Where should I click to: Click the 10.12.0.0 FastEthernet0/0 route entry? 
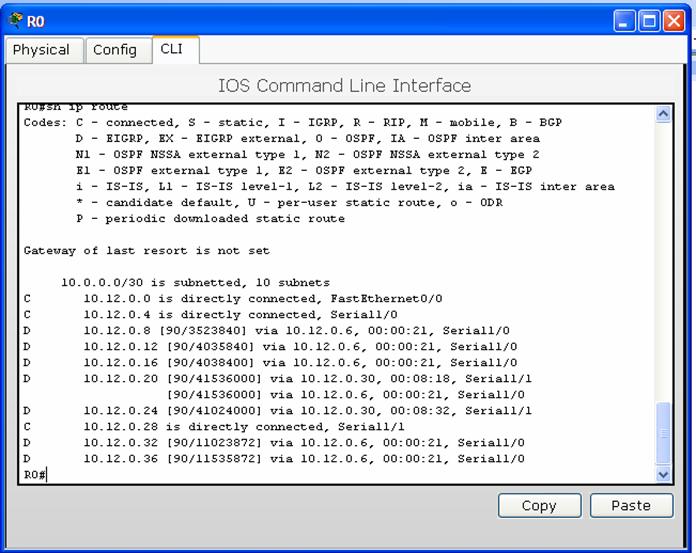[262, 299]
